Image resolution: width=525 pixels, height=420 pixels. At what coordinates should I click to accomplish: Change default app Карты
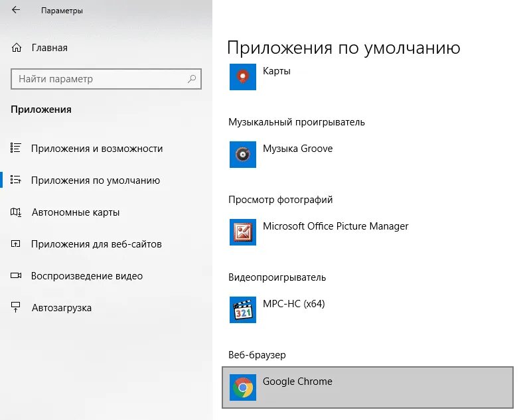coord(368,77)
